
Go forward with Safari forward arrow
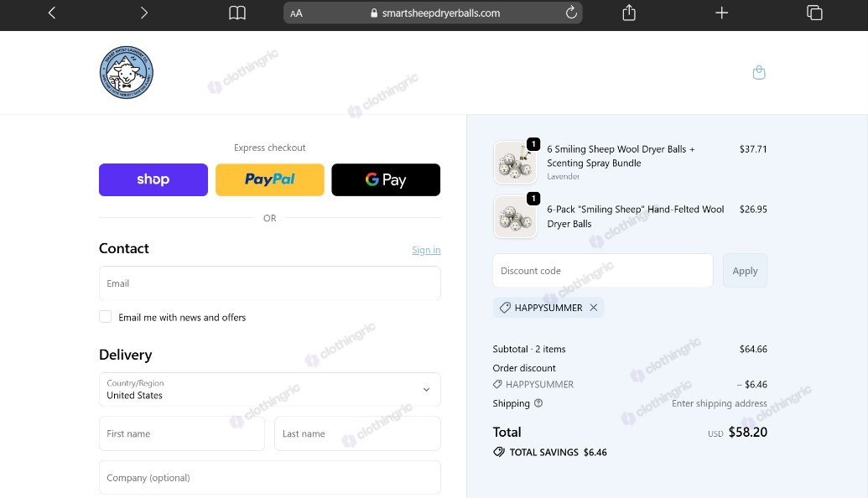click(144, 13)
